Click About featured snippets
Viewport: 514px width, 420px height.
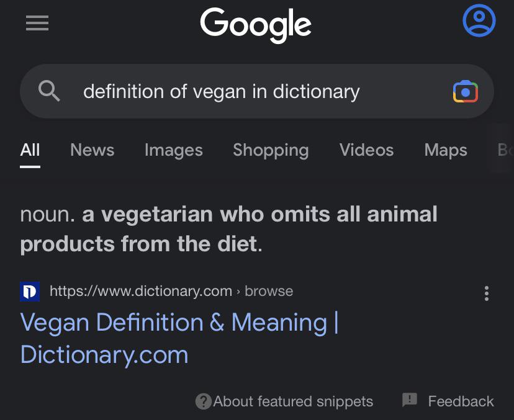coord(293,401)
